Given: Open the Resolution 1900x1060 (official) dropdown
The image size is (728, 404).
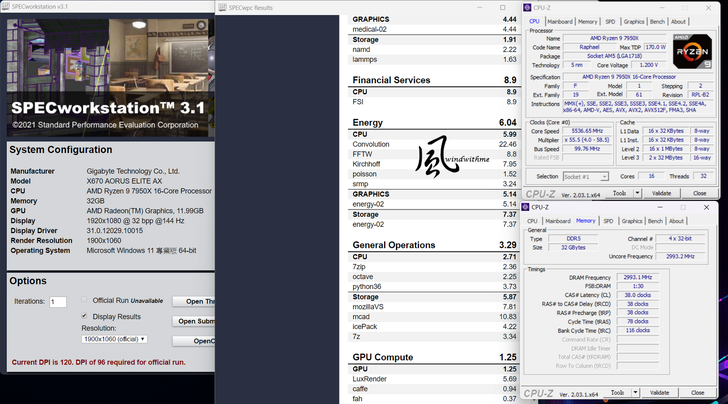Looking at the screenshot, I should pos(114,339).
